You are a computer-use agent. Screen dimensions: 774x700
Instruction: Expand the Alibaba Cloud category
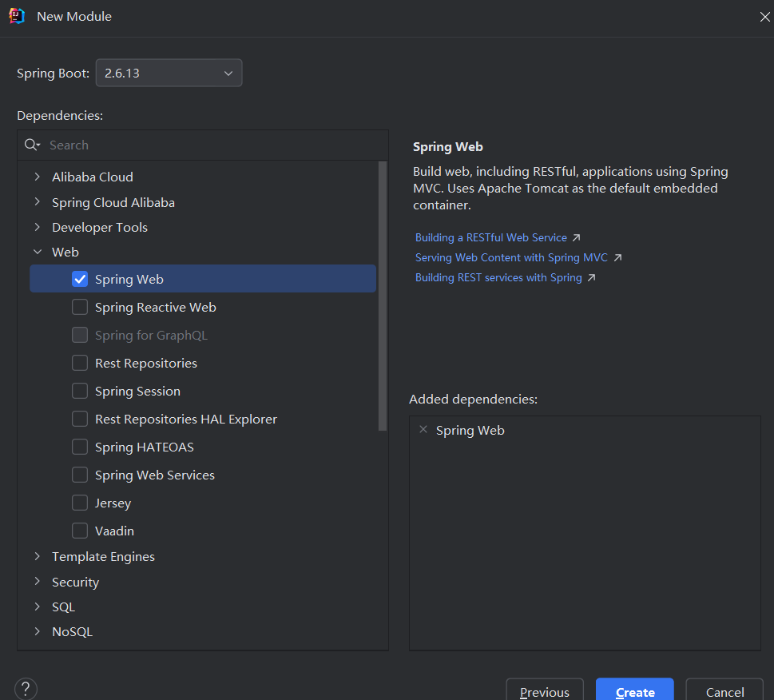click(x=38, y=177)
